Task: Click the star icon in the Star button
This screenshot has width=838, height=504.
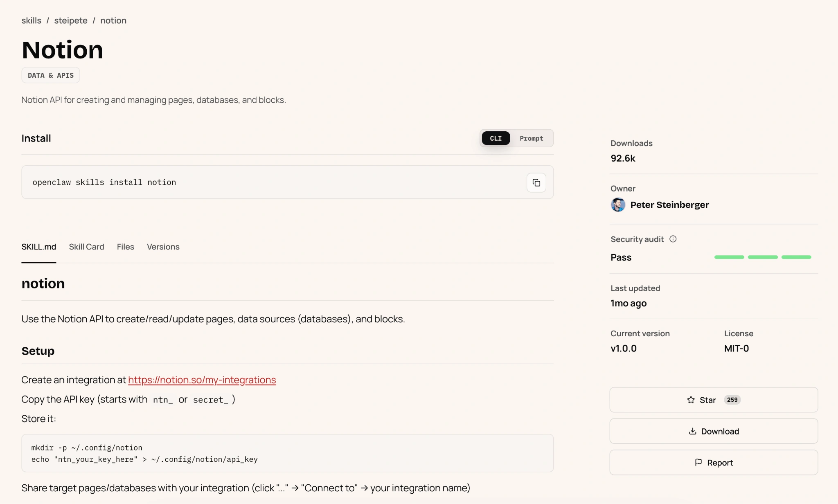Action: [691, 400]
